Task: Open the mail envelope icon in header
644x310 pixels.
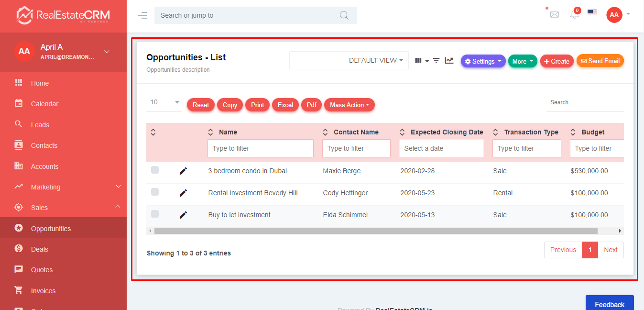Action: [554, 15]
